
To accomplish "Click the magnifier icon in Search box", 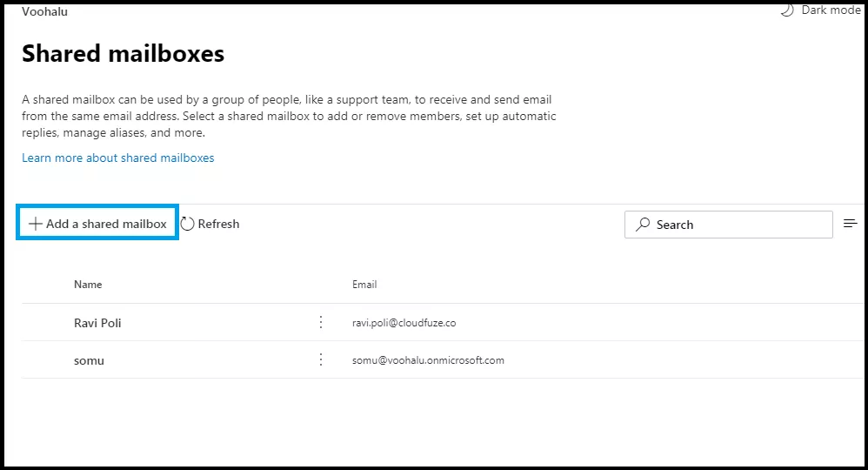I will coord(643,225).
